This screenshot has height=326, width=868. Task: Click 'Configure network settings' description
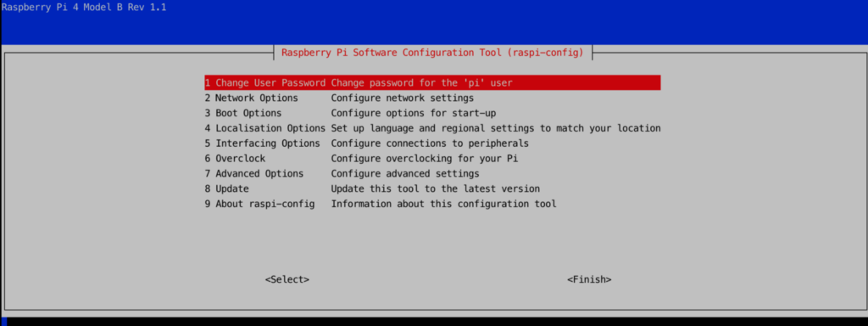[x=403, y=98]
